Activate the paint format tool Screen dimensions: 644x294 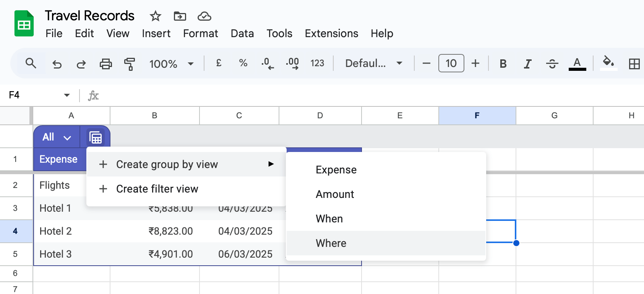click(130, 64)
